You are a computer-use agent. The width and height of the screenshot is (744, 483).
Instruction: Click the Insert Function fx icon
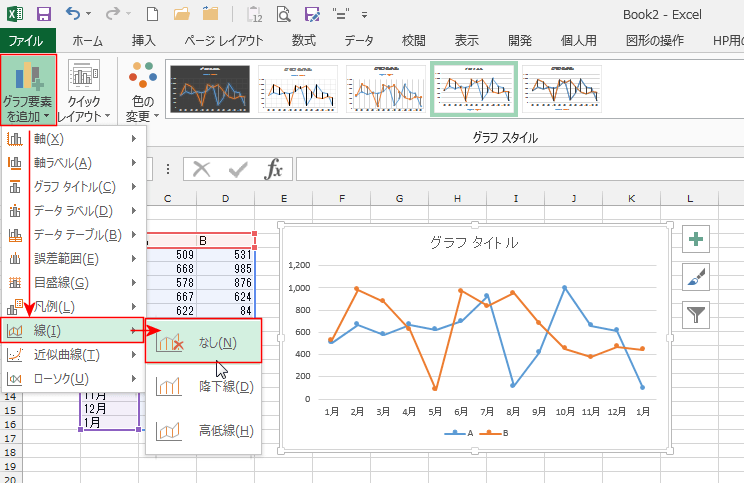(x=274, y=169)
